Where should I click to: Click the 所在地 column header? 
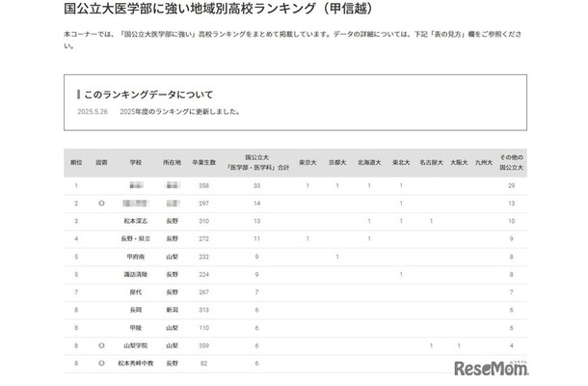pyautogui.click(x=172, y=162)
